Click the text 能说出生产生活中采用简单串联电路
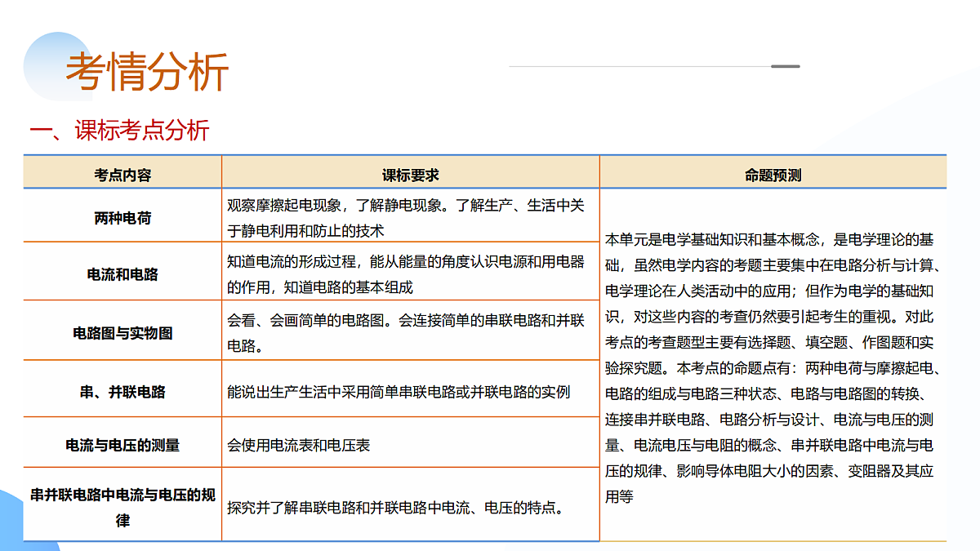This screenshot has height=551, width=980. (x=399, y=392)
